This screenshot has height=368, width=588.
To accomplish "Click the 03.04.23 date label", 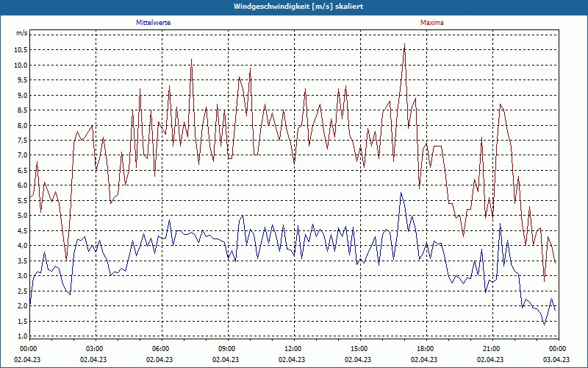I will [x=557, y=359].
